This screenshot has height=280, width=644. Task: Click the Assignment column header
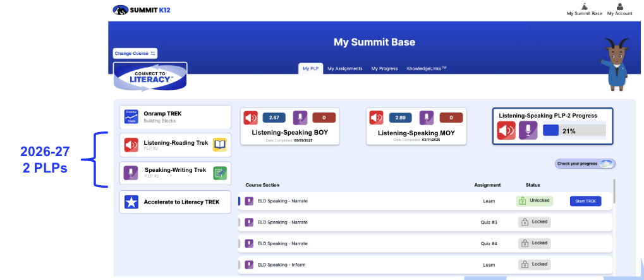[x=487, y=185]
